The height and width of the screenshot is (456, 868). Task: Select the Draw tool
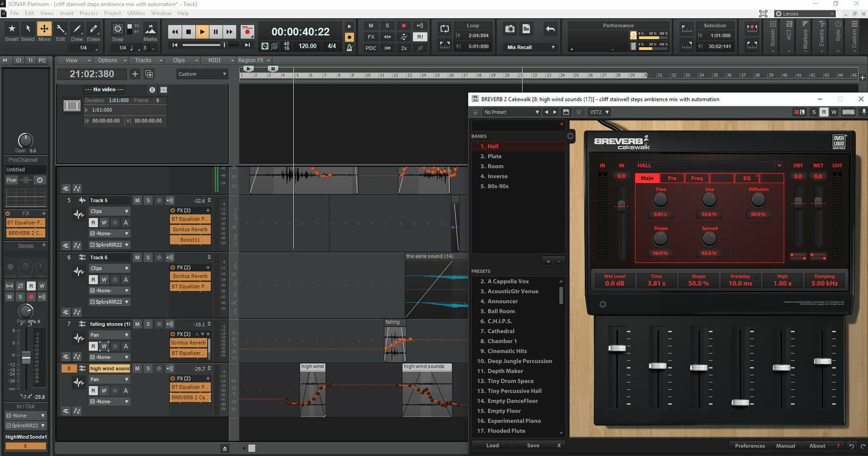tap(77, 31)
